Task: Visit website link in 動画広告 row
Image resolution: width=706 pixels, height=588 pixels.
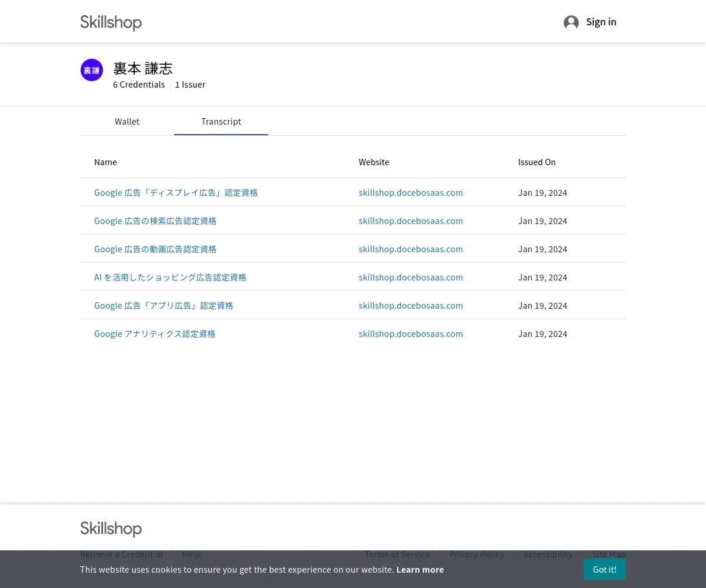Action: [411, 249]
